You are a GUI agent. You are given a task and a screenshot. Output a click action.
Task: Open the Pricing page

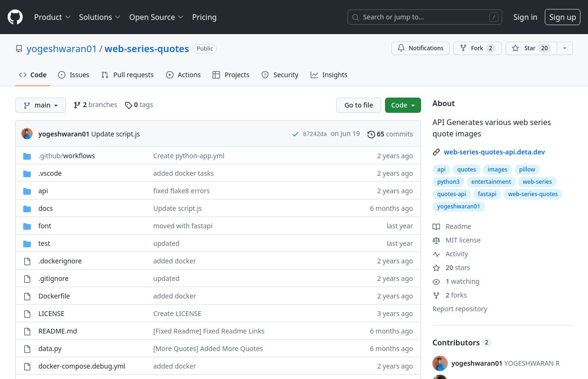(204, 17)
